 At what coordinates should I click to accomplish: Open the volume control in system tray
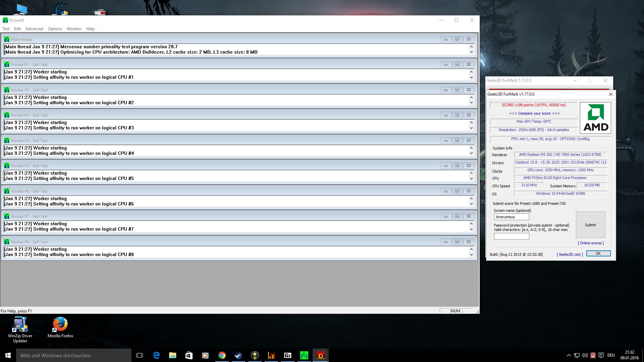pyautogui.click(x=585, y=355)
